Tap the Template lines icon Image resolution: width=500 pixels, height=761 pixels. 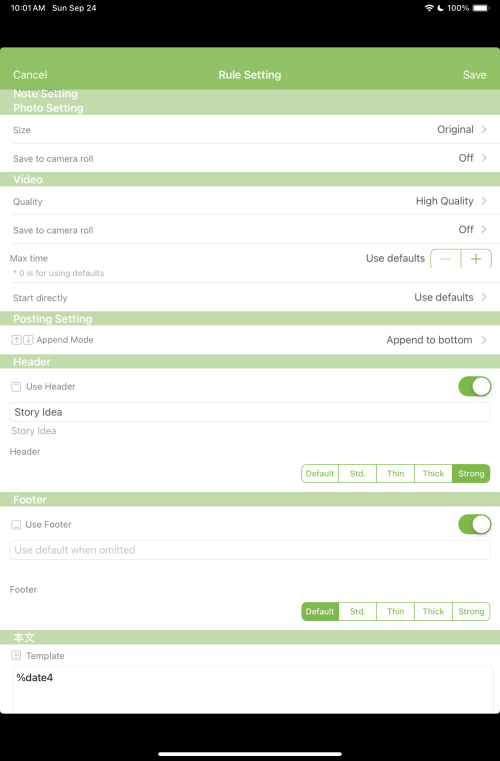(x=16, y=656)
